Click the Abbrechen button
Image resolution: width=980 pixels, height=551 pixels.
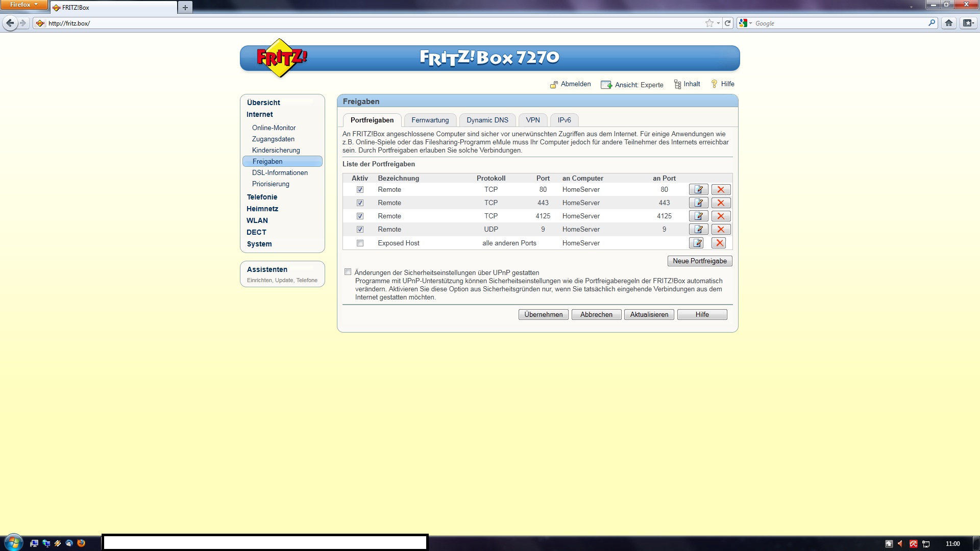pos(596,314)
